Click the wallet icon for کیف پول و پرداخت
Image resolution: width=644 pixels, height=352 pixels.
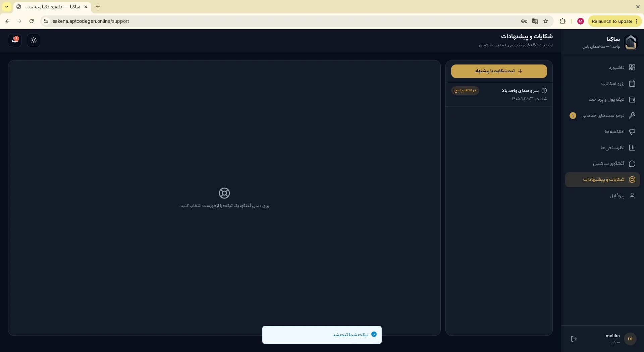click(632, 99)
